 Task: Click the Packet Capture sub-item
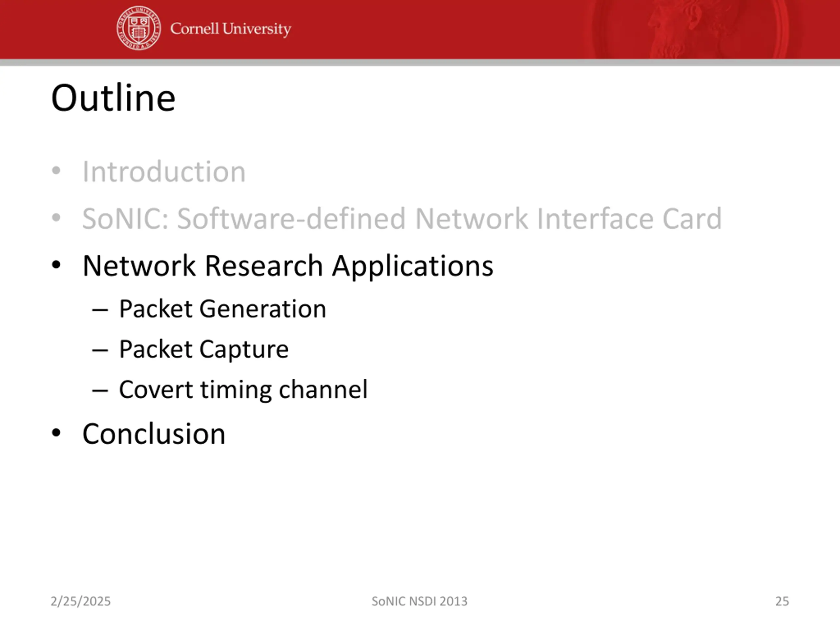(204, 349)
